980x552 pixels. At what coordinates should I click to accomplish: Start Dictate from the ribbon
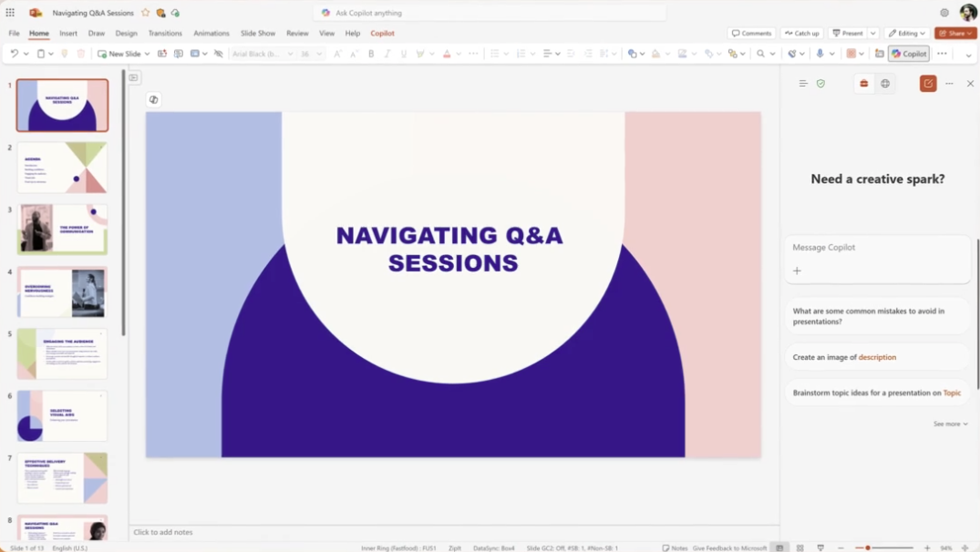(819, 54)
